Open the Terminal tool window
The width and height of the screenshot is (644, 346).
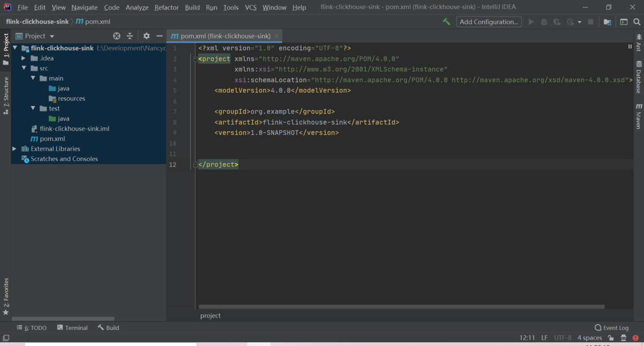coord(72,328)
